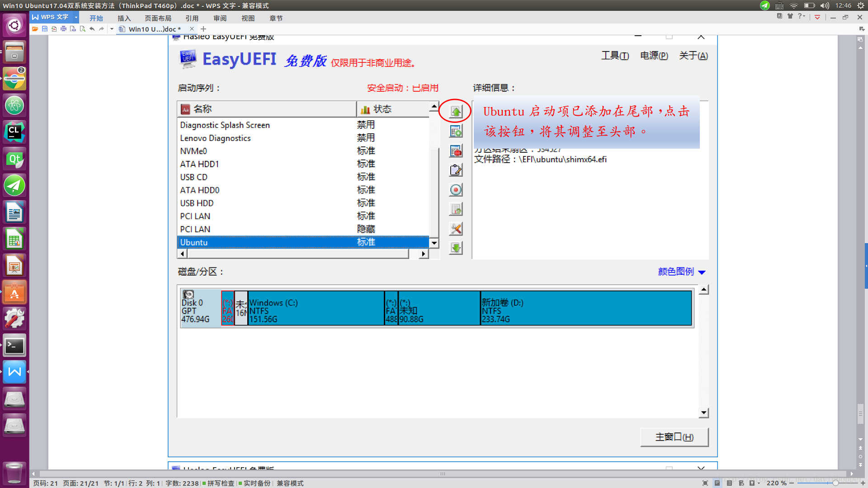Open Qt Creator from the dock
Screen dimensions: 868x488
14,159
